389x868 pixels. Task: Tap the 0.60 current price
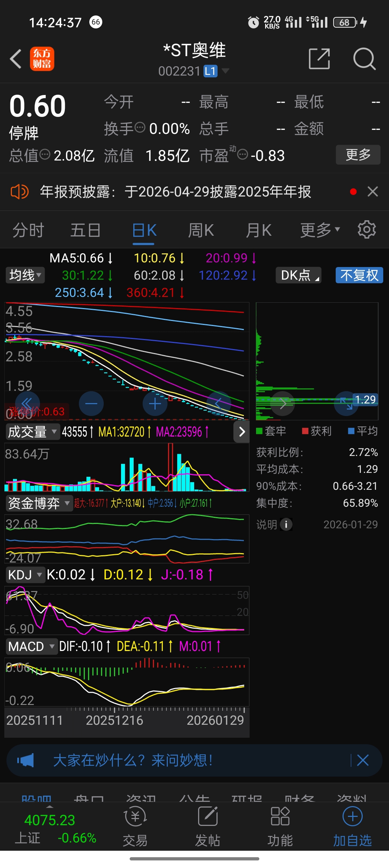[x=38, y=106]
